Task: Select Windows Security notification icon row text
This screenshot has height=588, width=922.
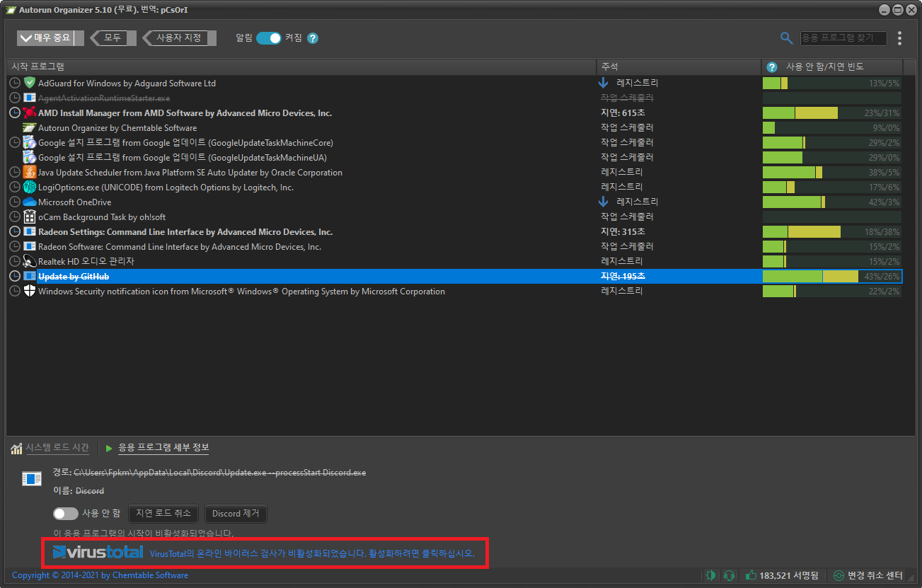Action: 241,291
